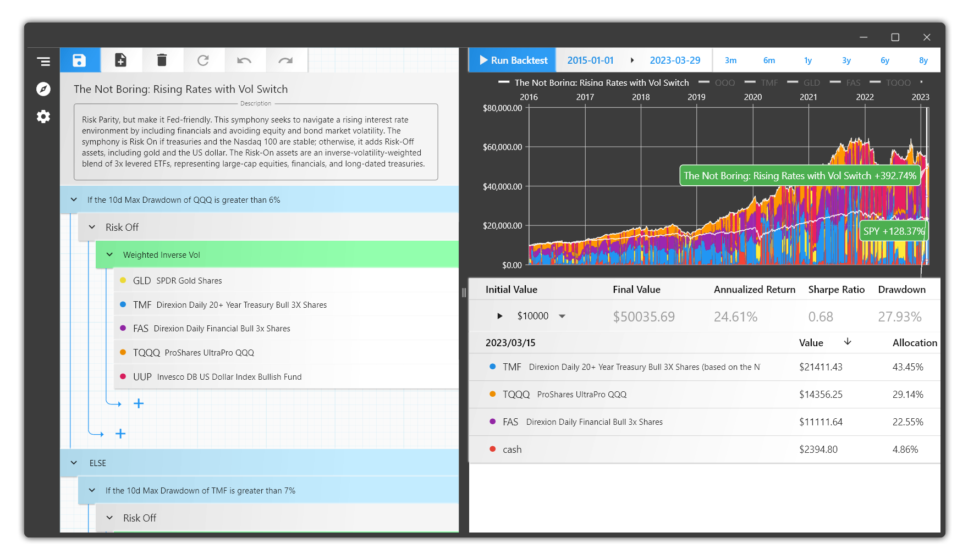Click the arrow between the dates
The width and height of the screenshot is (968, 560).
coord(632,60)
